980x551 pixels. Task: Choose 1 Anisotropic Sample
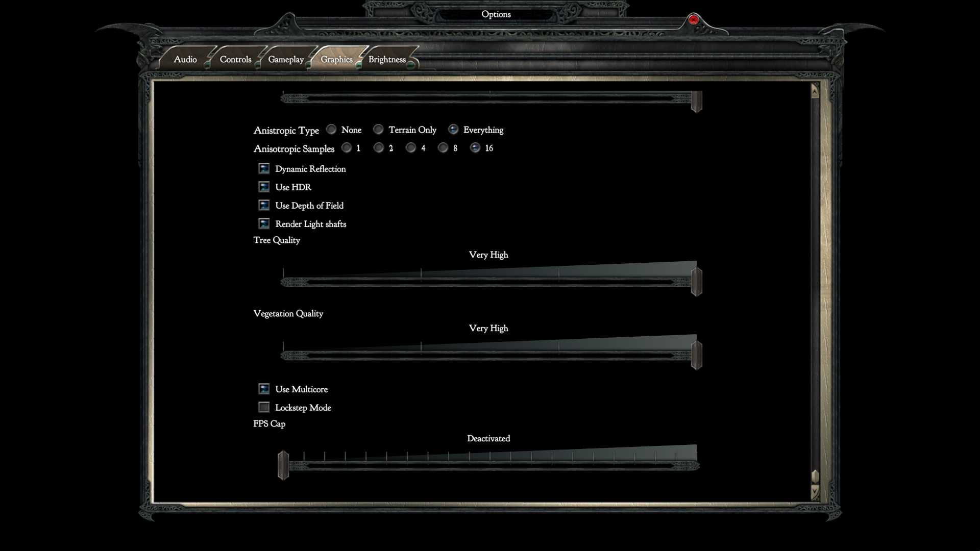pyautogui.click(x=347, y=148)
